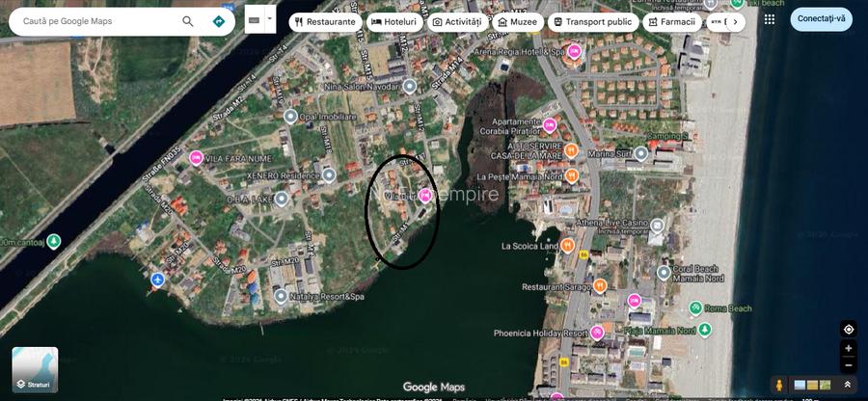Toggle the Straturi map layer view
Screen dimensions: 868x401
tap(35, 370)
